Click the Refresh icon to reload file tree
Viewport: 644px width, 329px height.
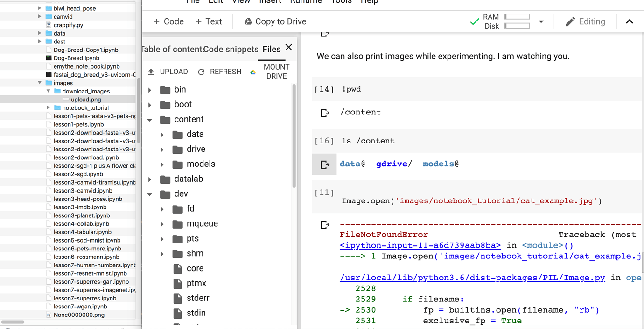(201, 71)
